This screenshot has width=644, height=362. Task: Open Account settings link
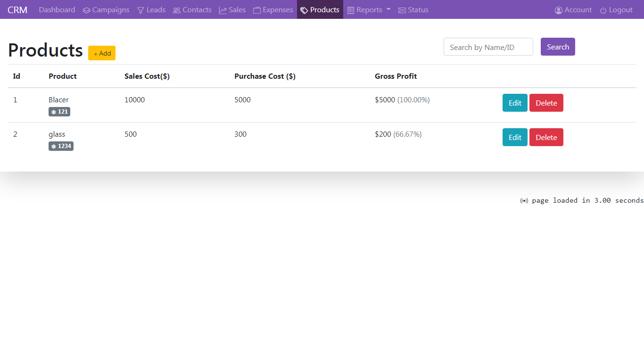pos(573,10)
